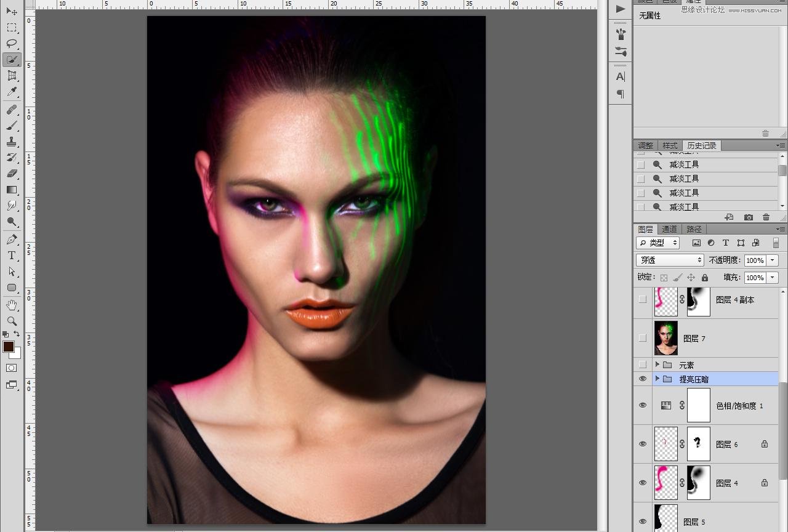This screenshot has width=788, height=532.
Task: Open the Character panel icon
Action: pos(621,77)
